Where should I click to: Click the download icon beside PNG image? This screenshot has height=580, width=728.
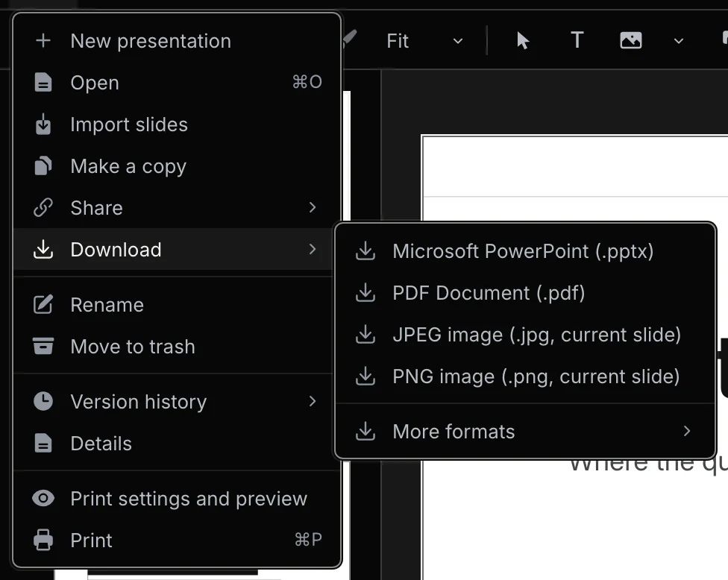(x=365, y=376)
